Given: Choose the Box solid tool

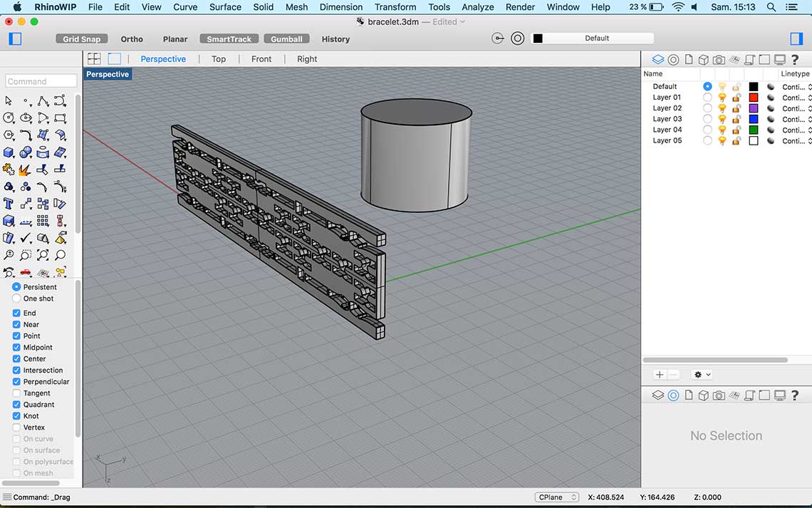Looking at the screenshot, I should pos(9,152).
